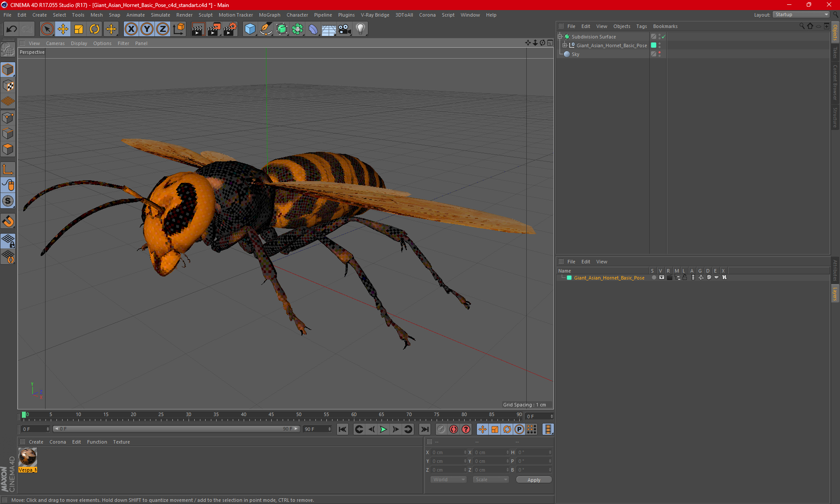Add a Light object
Viewport: 840px width, 504px height.
click(360, 29)
